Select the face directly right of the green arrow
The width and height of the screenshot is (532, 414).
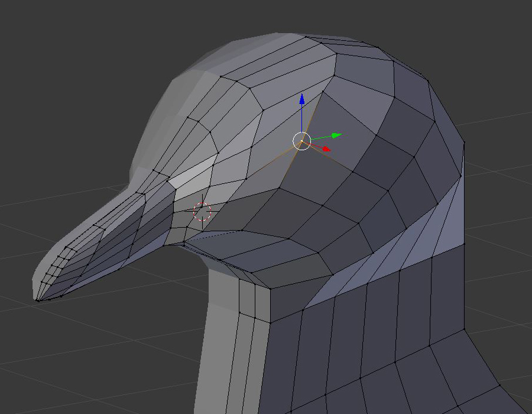tap(361, 127)
